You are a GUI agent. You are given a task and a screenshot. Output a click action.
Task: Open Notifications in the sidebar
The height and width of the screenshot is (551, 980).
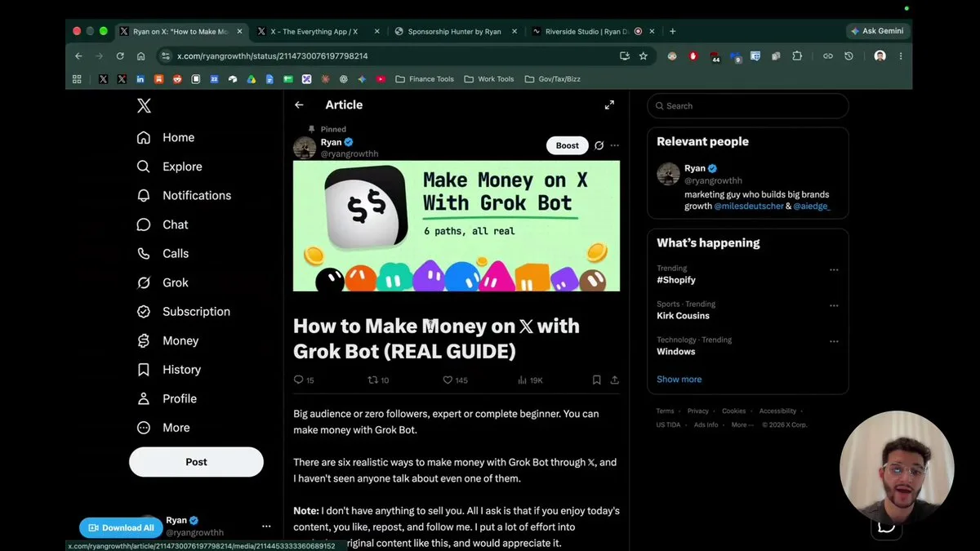point(184,195)
